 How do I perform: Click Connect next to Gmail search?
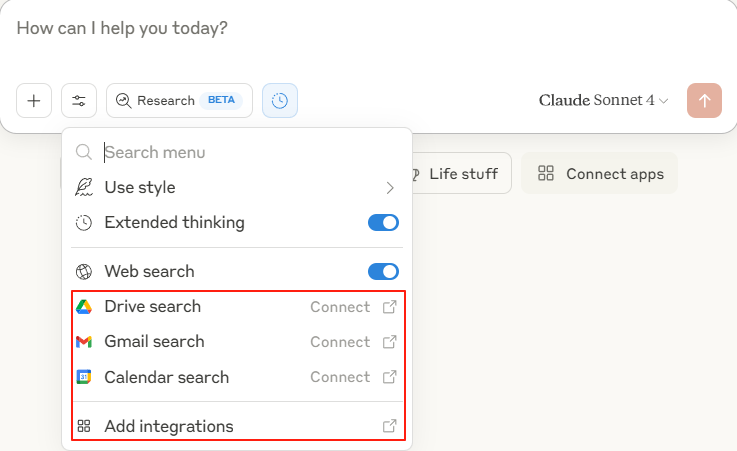pos(340,342)
